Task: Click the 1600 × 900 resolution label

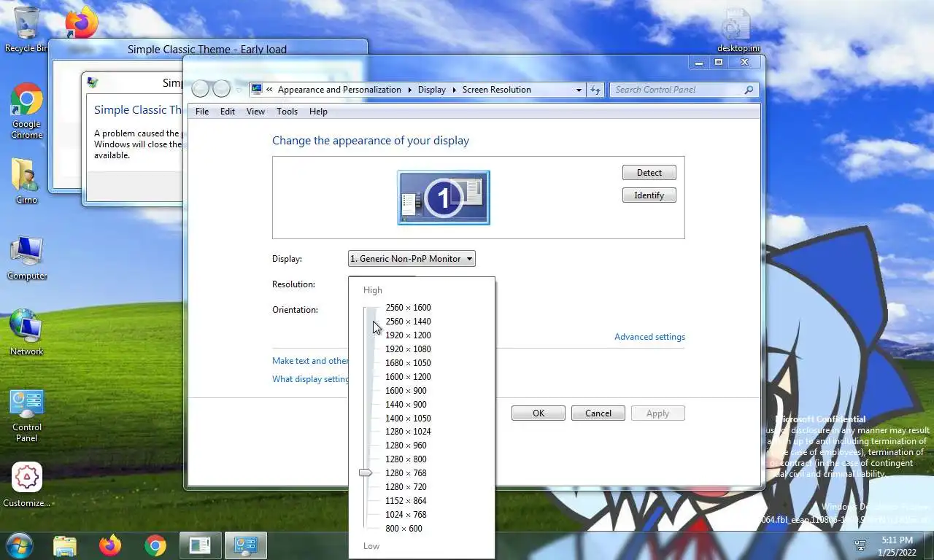Action: pyautogui.click(x=406, y=391)
